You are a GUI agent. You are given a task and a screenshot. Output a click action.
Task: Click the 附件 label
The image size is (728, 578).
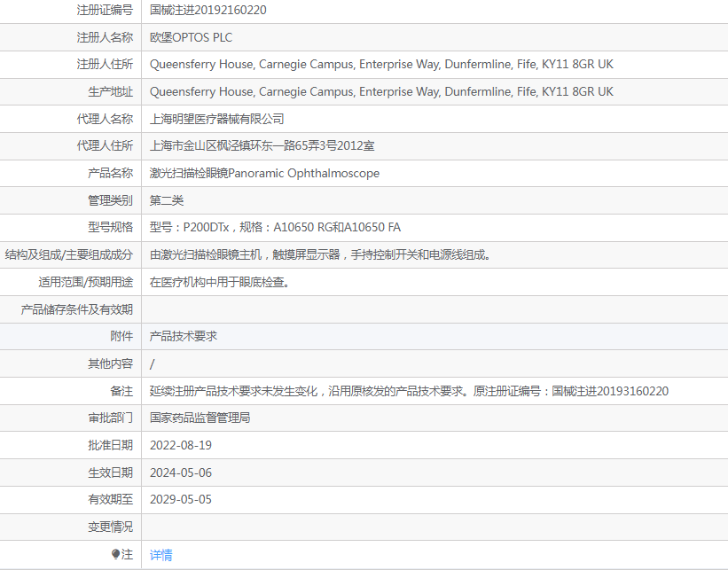click(x=121, y=337)
